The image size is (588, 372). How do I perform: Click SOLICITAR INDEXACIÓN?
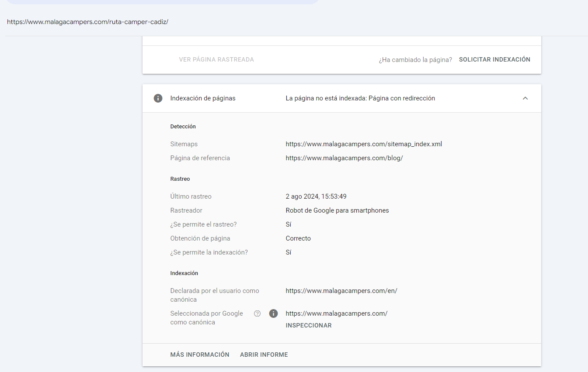494,59
